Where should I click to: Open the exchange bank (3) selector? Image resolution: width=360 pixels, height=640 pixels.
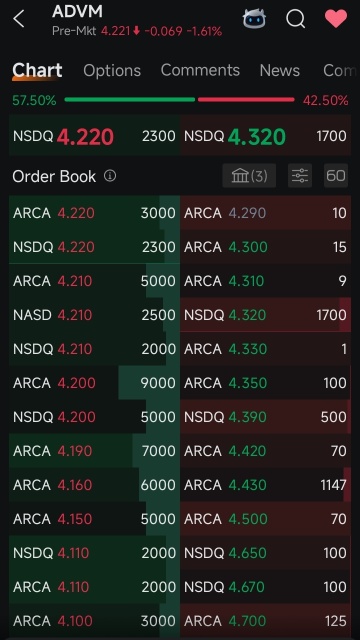249,176
